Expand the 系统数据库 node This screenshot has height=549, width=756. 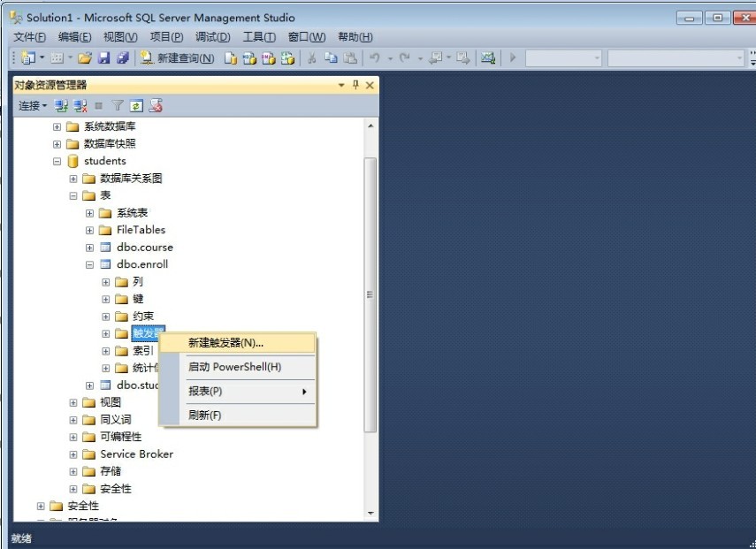point(57,126)
